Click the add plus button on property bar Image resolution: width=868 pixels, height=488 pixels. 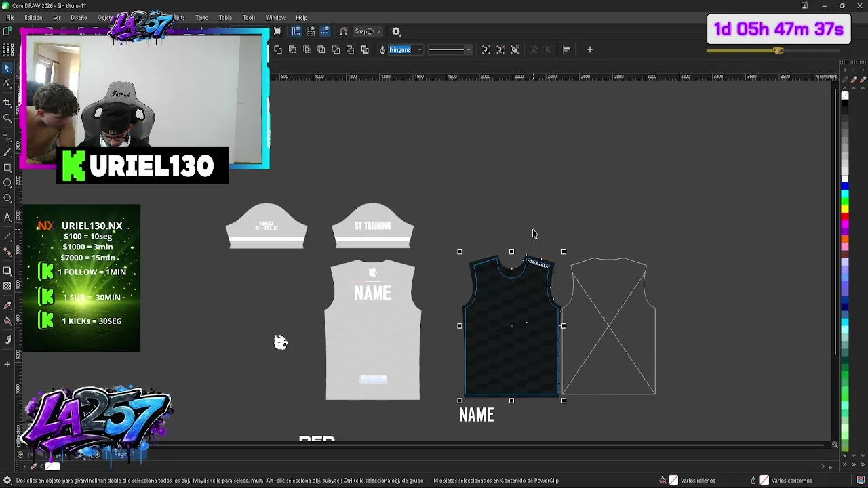[x=590, y=49]
